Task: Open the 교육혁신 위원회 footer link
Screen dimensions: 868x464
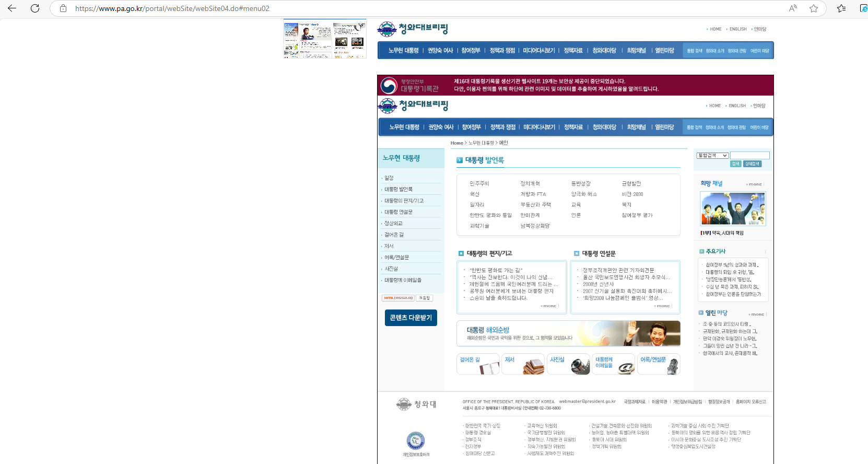Action: 542,426
